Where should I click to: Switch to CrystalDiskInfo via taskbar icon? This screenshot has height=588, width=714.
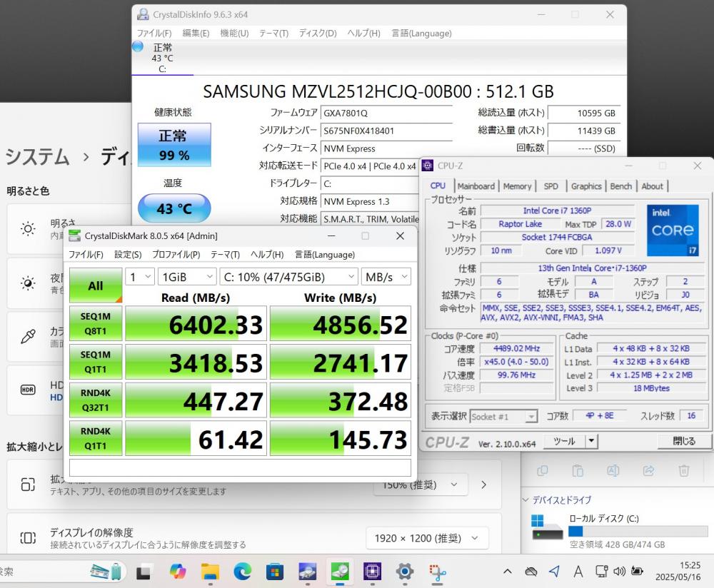point(307,572)
